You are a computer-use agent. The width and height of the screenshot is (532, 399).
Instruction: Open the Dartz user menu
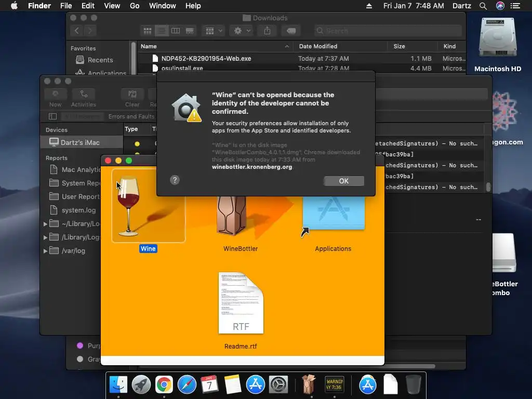(x=461, y=6)
